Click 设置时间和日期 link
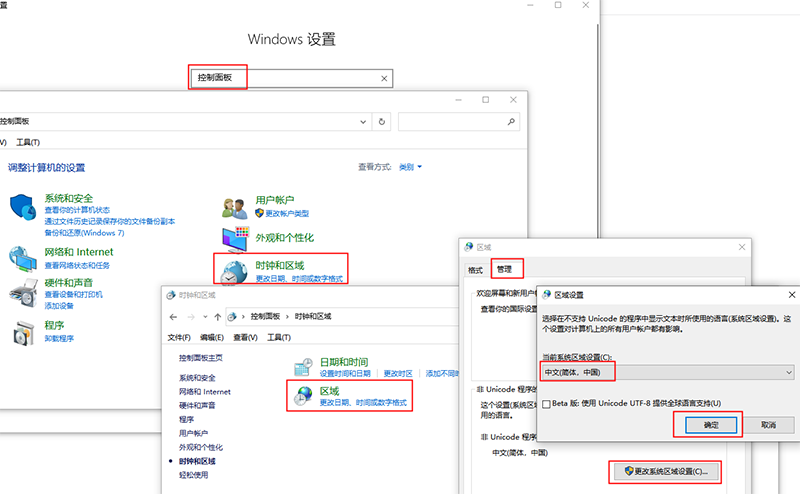Image resolution: width=800 pixels, height=494 pixels. 345,374
